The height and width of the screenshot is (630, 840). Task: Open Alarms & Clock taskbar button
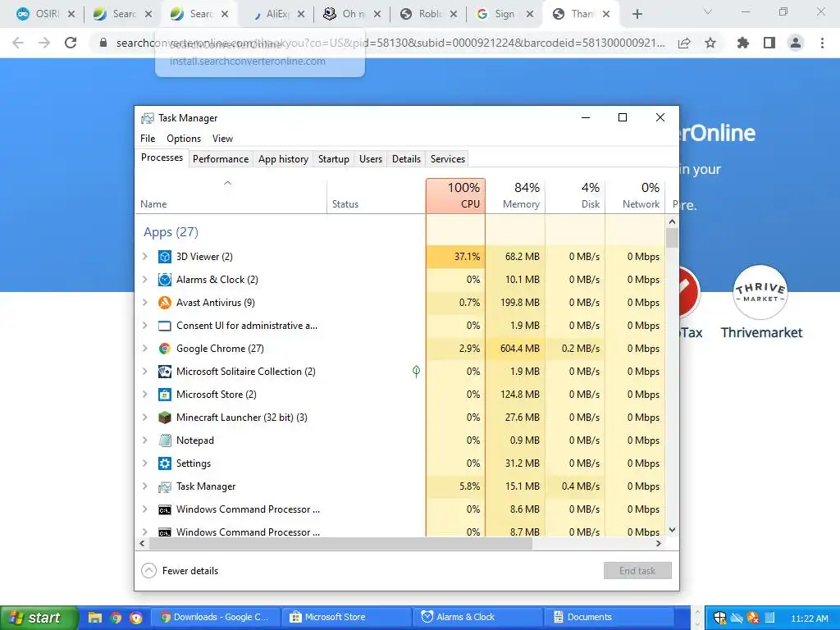[478, 617]
